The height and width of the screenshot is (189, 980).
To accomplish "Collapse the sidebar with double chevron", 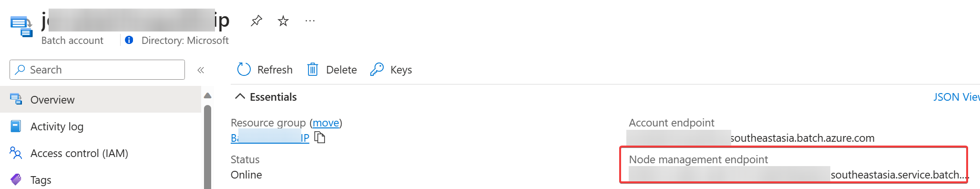I will (201, 70).
